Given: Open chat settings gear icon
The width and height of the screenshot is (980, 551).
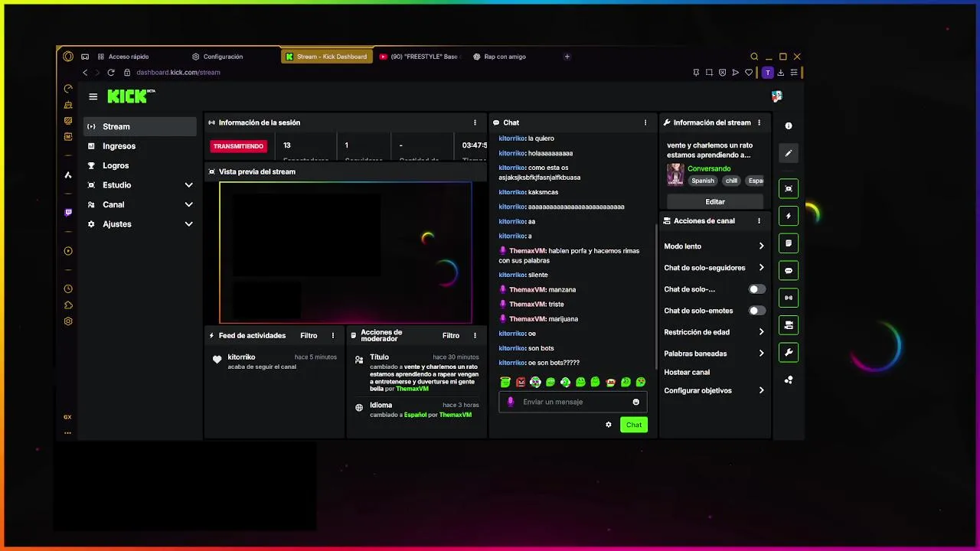Looking at the screenshot, I should pyautogui.click(x=609, y=425).
